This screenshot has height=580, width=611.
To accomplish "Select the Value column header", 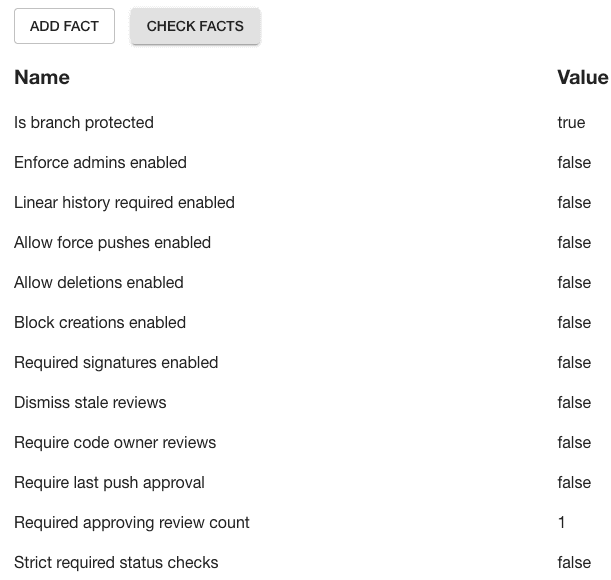I will [x=583, y=77].
